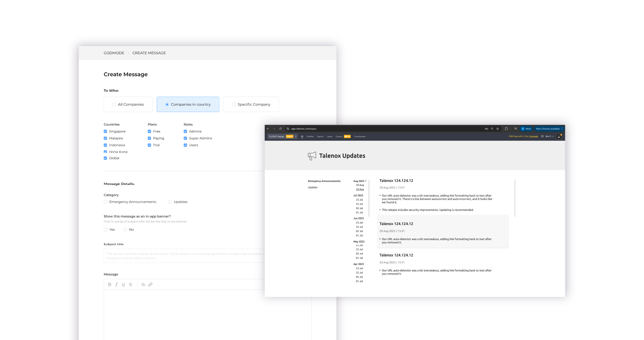Expand the TLXTEST Design company switcher
The height and width of the screenshot is (340, 644).
click(x=282, y=137)
